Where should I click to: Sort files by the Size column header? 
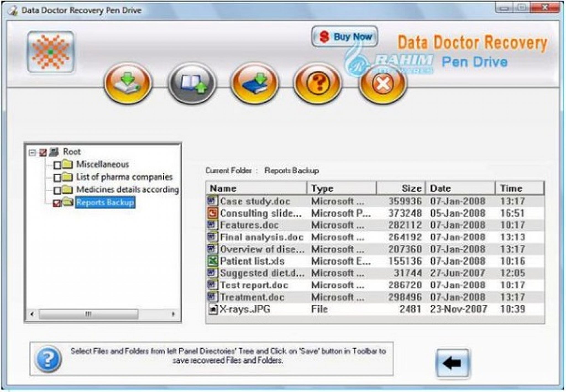[x=401, y=189]
